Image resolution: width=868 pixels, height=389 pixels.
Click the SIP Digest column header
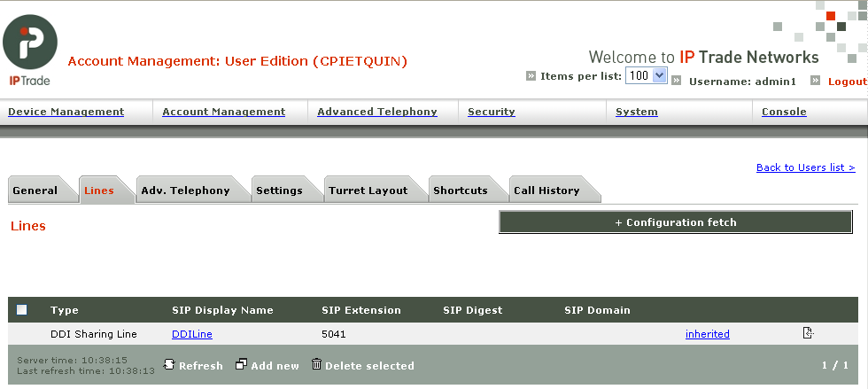(x=473, y=310)
